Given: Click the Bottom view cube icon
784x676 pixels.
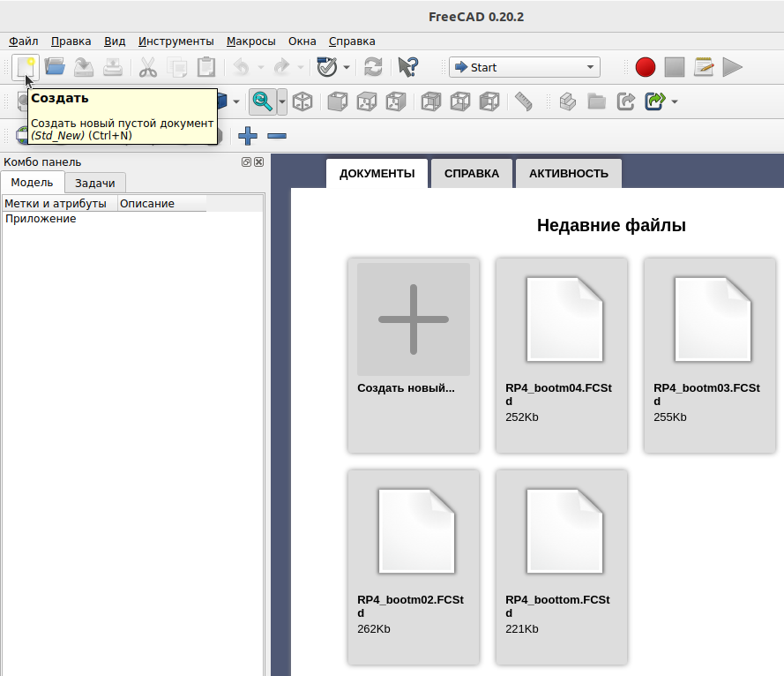Looking at the screenshot, I should pos(460,101).
